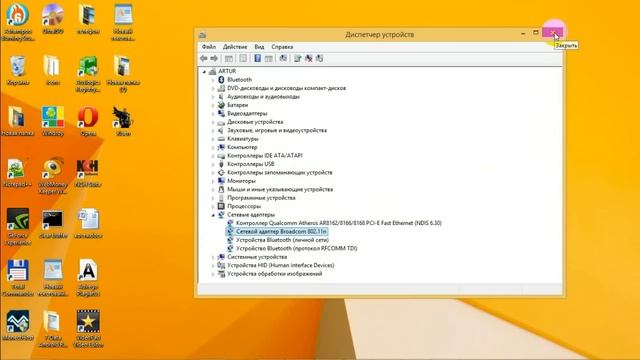Click the Back arrow toolbar icon

pos(204,58)
